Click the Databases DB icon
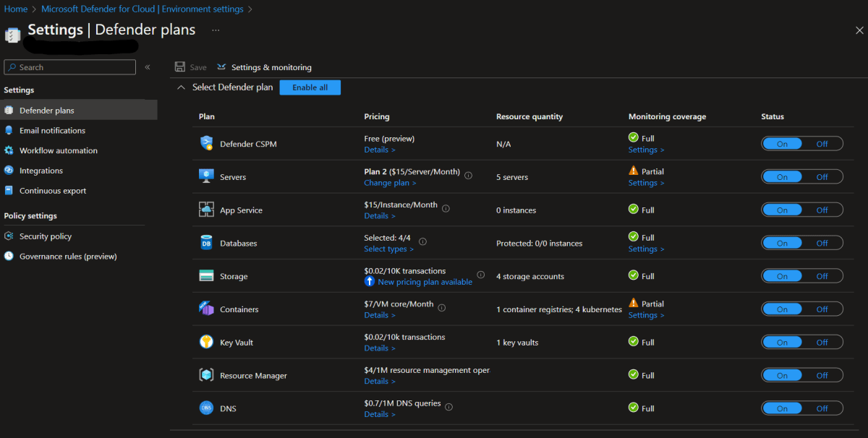The image size is (868, 438). tap(206, 243)
